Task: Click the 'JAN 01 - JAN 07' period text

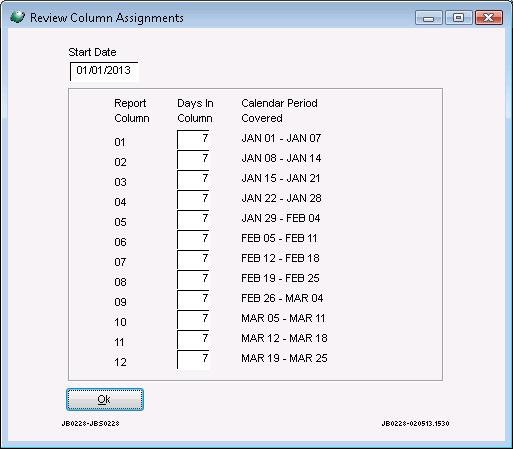Action: point(281,138)
